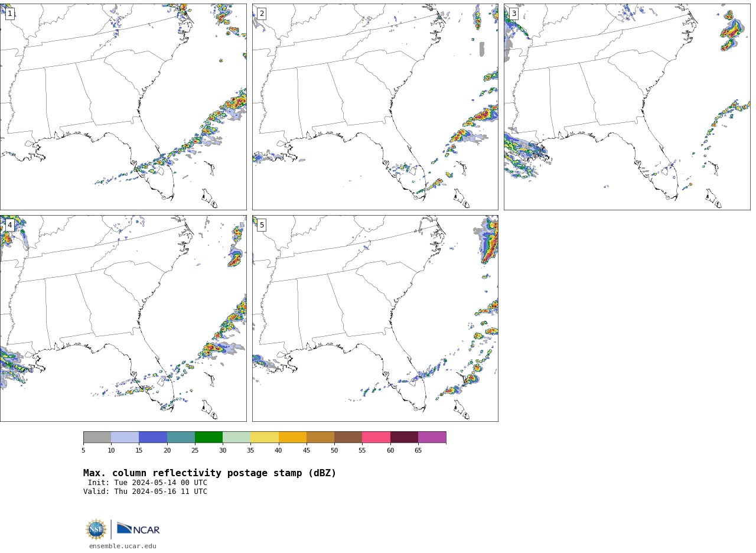Viewport: 756px width, 553px height.
Task: Click the Max. column reflectivity title
Action: pyautogui.click(x=210, y=473)
